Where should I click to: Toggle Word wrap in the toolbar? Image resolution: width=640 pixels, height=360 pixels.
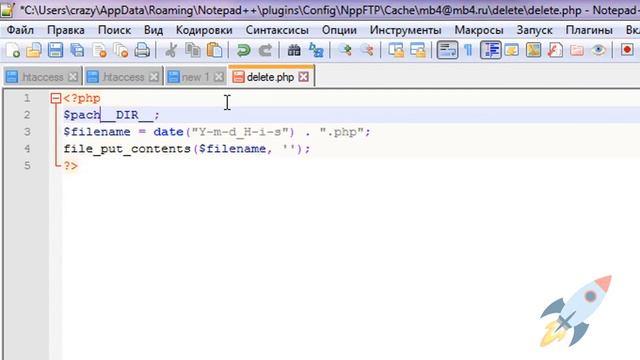pyautogui.click(x=447, y=50)
